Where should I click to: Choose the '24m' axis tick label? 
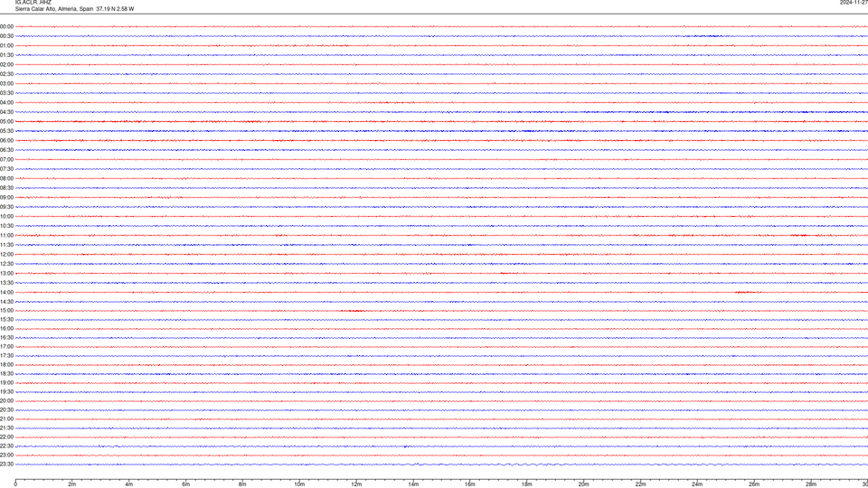pos(697,484)
